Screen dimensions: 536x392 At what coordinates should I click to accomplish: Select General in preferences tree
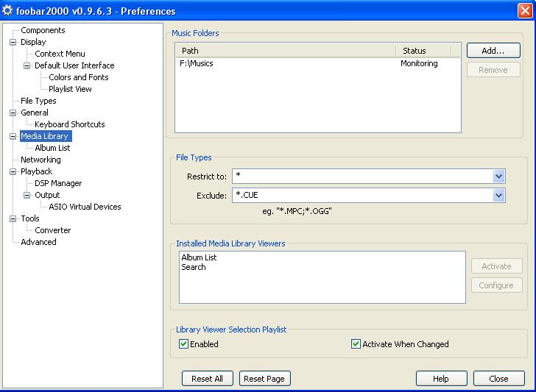[34, 113]
